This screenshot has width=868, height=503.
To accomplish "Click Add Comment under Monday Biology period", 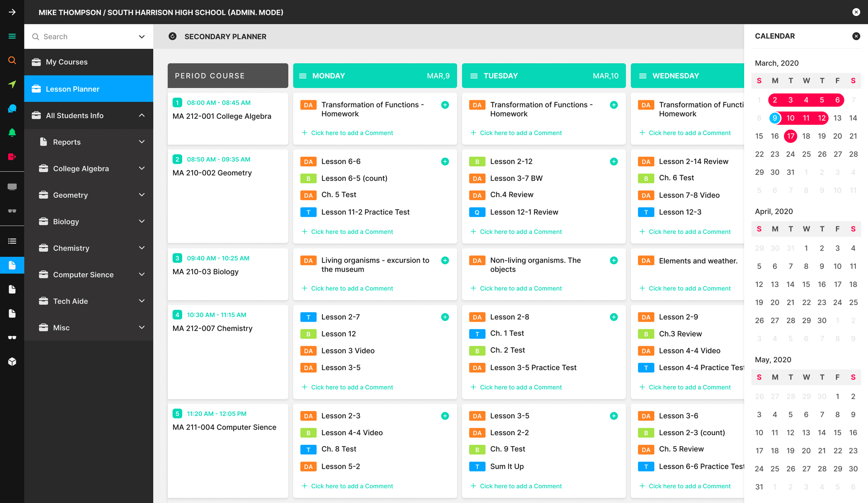I will click(x=348, y=288).
